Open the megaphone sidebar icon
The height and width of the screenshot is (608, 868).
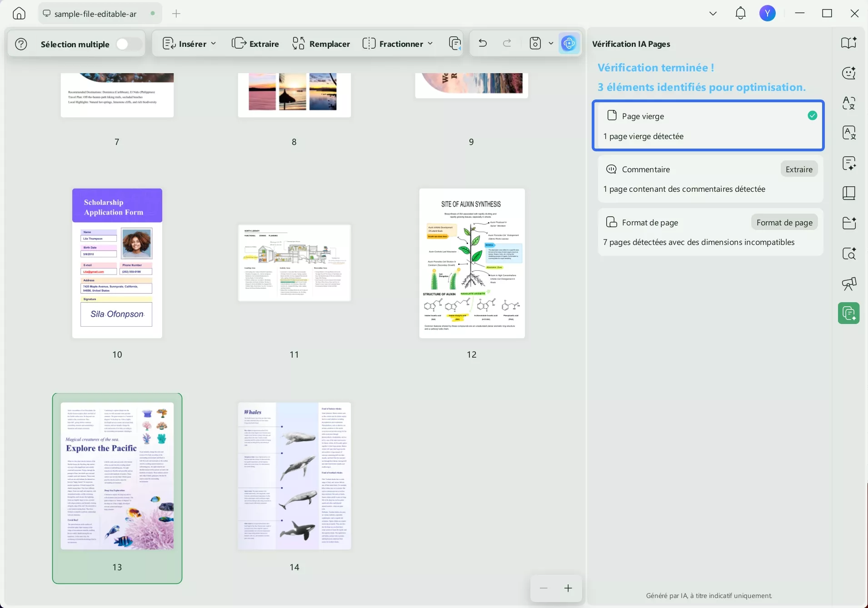click(x=849, y=284)
